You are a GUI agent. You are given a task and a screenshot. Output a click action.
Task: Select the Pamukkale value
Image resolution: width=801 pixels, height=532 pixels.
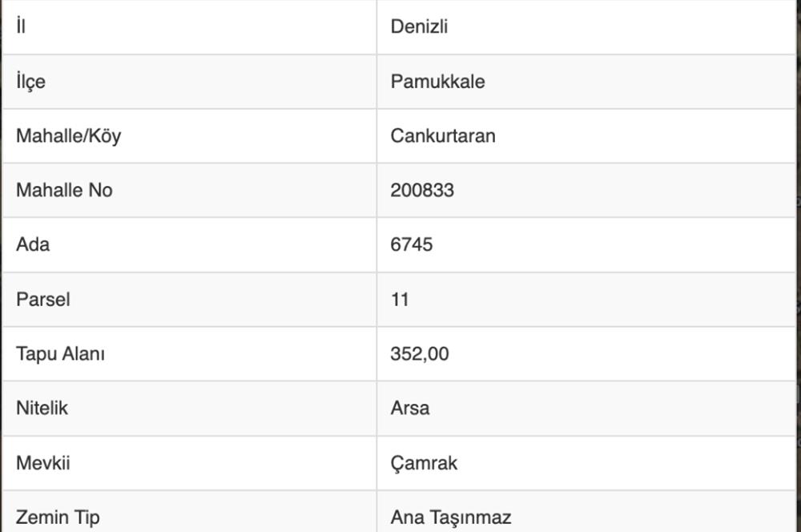coord(437,82)
